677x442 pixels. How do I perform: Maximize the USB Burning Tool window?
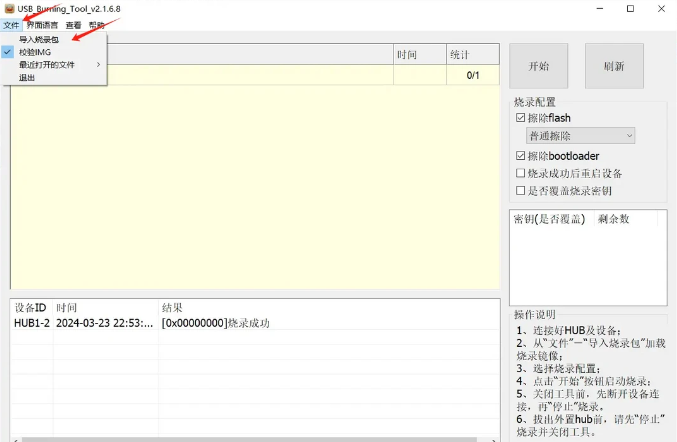[630, 9]
